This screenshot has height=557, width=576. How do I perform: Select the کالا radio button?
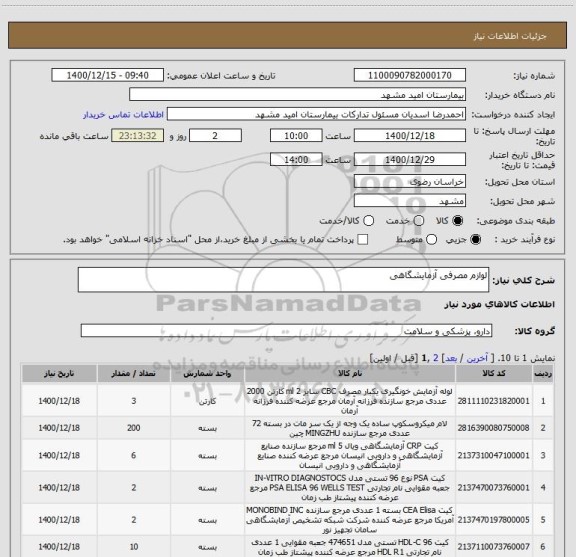458,221
